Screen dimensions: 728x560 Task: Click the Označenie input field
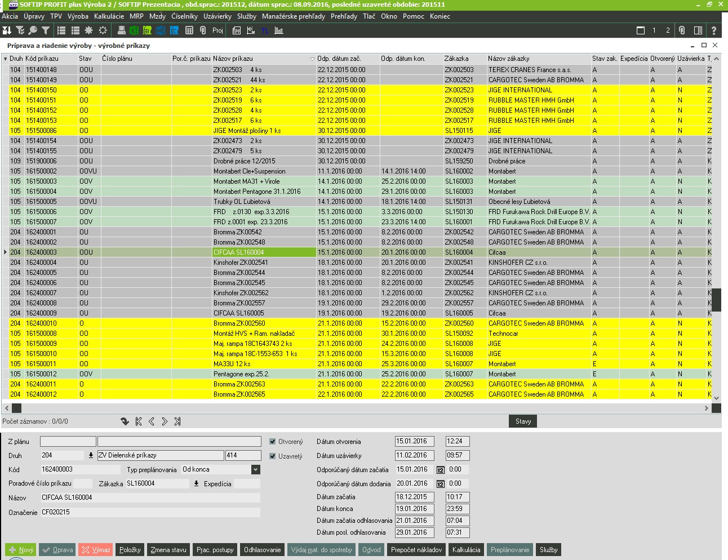pos(150,512)
